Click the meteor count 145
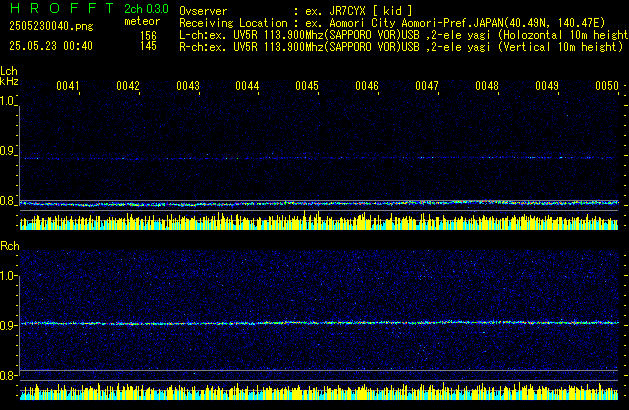Screen dimensions: 629x410 pyautogui.click(x=148, y=46)
